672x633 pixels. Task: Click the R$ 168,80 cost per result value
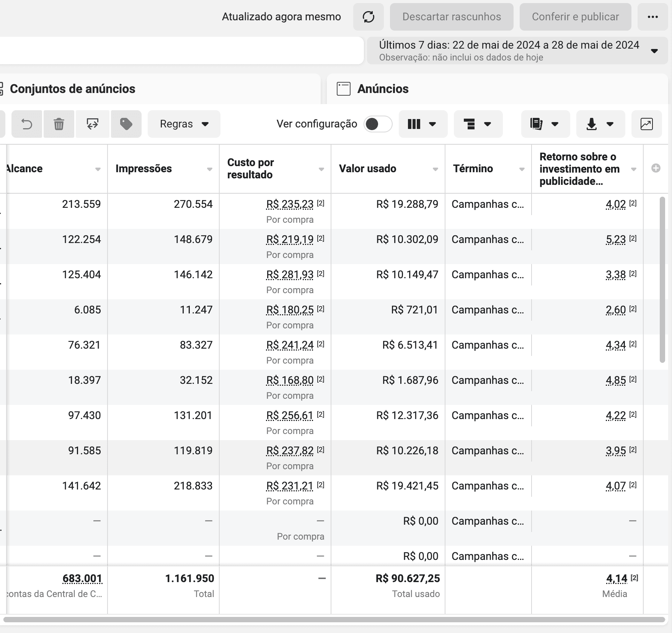[290, 380]
